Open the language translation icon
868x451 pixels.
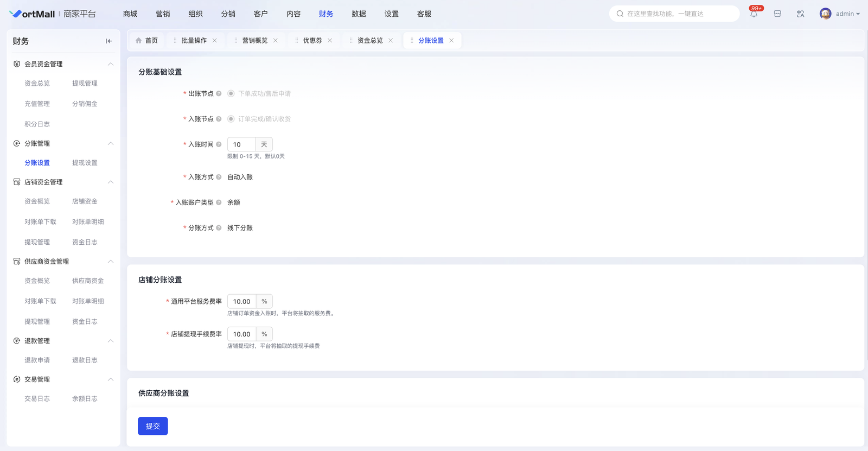tap(800, 14)
